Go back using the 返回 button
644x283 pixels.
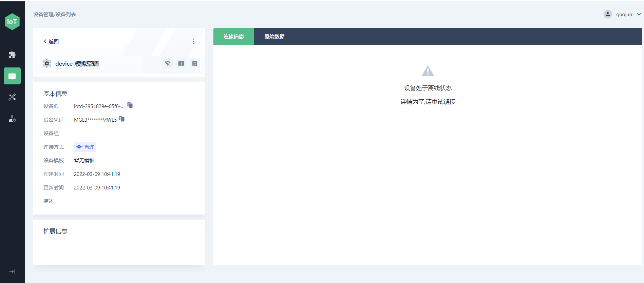(51, 41)
